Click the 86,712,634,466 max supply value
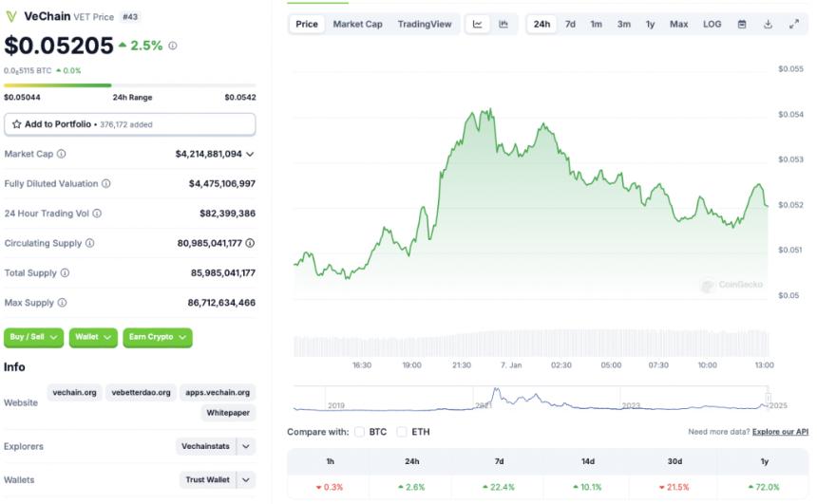This screenshot has height=504, width=817. (221, 302)
